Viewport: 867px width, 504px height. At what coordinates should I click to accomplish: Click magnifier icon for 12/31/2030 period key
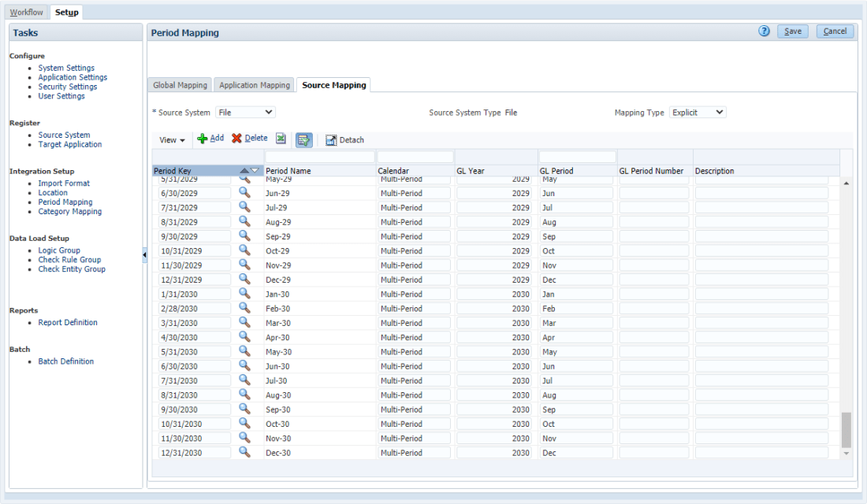(x=244, y=452)
